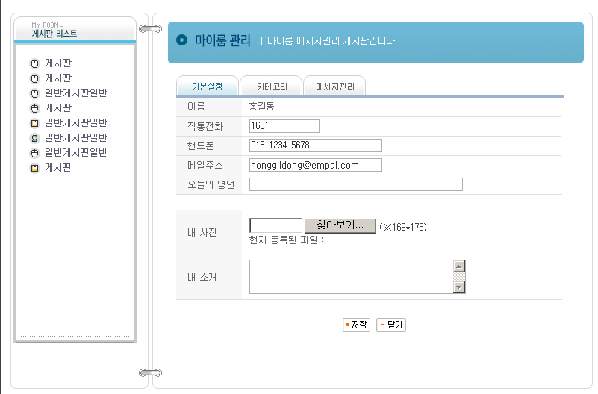Viewport: 598px width, 394px height.
Task: Click the 게시판 리스트 sidebar heading
Action: (x=54, y=34)
